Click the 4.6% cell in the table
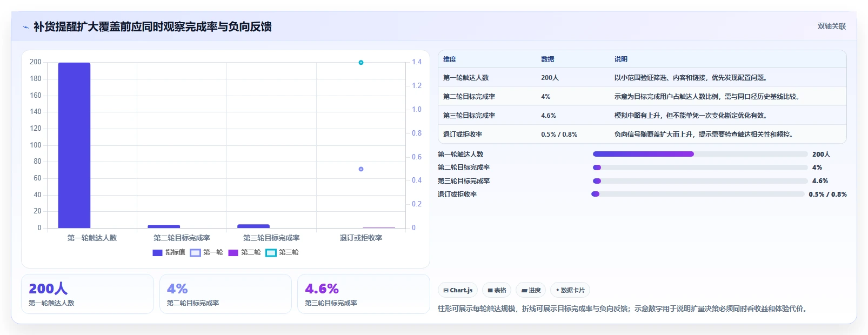The height and width of the screenshot is (335, 868). (549, 116)
